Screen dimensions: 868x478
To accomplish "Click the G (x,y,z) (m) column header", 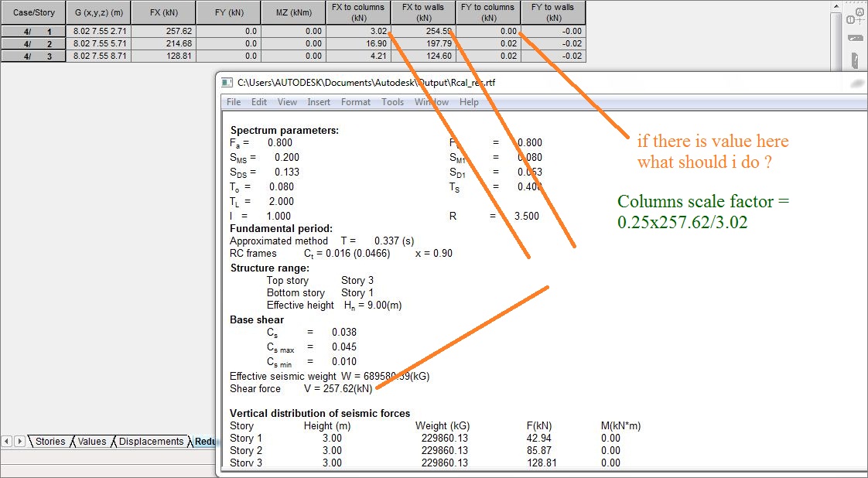I will click(99, 12).
